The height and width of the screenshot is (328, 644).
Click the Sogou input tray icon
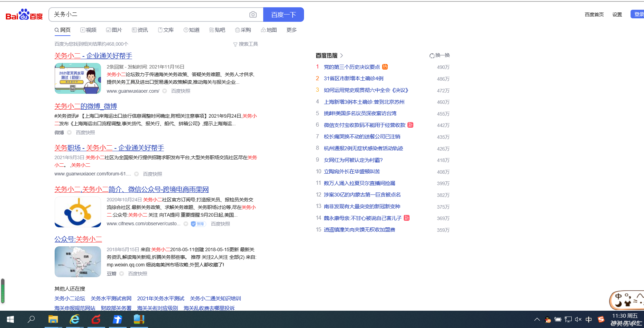(x=601, y=319)
